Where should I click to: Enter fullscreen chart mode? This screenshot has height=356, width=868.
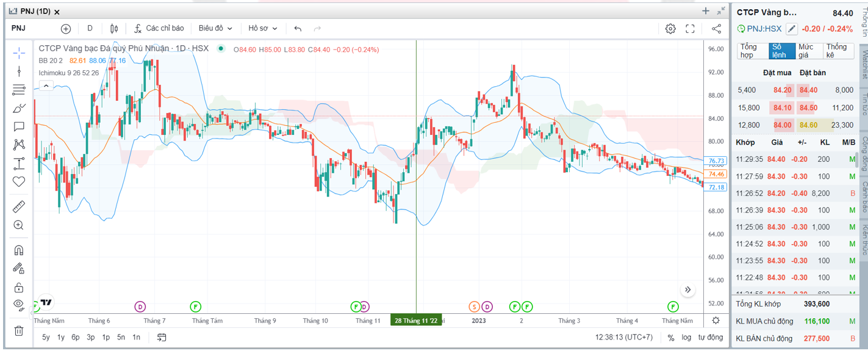pyautogui.click(x=690, y=28)
